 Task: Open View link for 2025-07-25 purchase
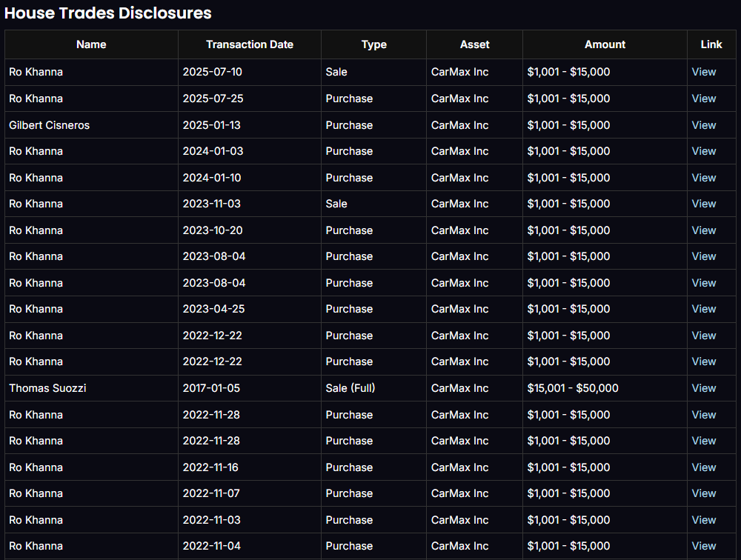(703, 99)
